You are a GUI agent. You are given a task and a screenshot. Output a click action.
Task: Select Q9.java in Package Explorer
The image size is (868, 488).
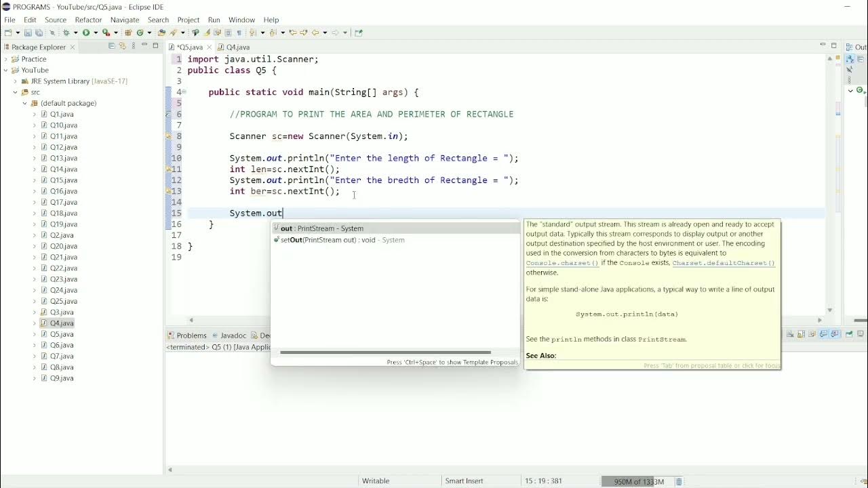(62, 378)
